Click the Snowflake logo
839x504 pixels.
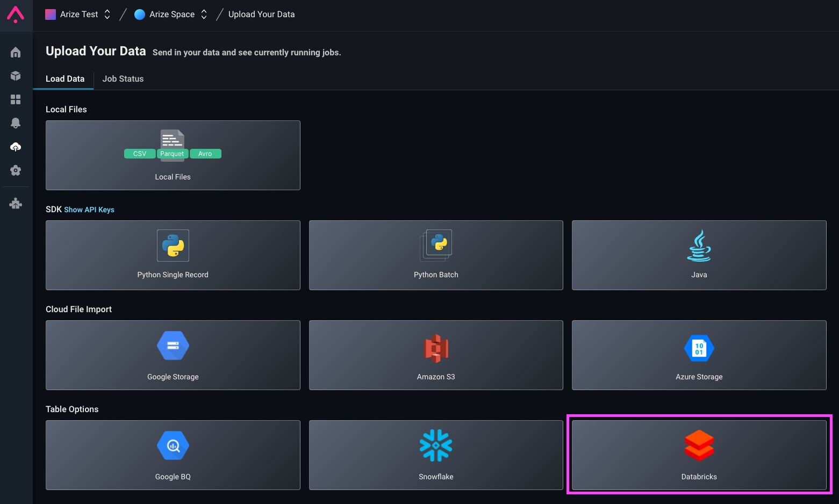pos(436,445)
